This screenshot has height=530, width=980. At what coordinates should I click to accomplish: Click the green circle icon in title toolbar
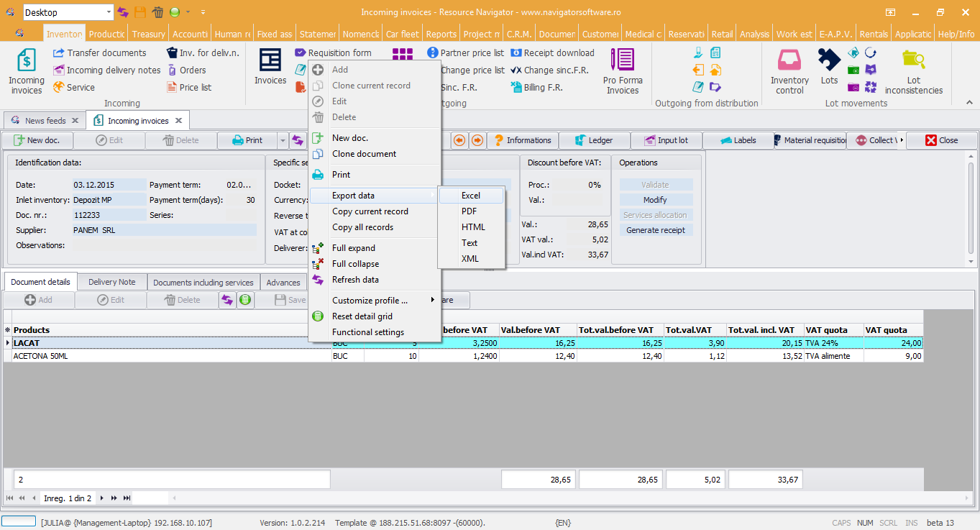point(175,12)
